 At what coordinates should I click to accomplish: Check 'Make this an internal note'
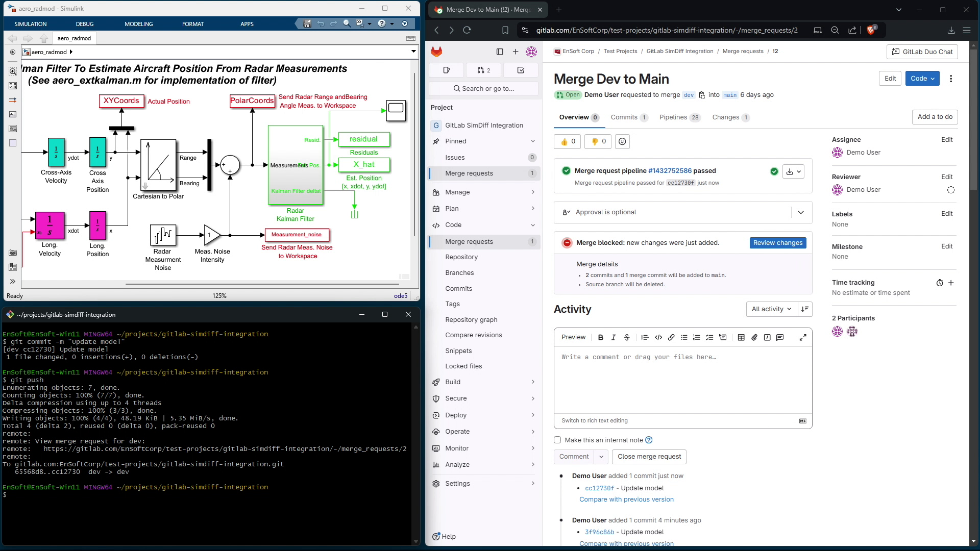[x=557, y=440]
